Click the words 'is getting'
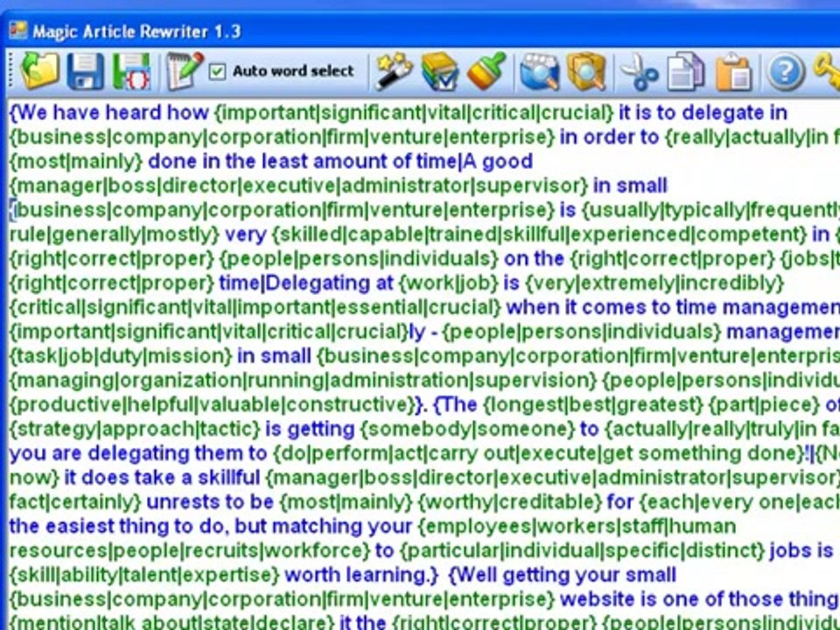Image resolution: width=840 pixels, height=630 pixels. (310, 429)
